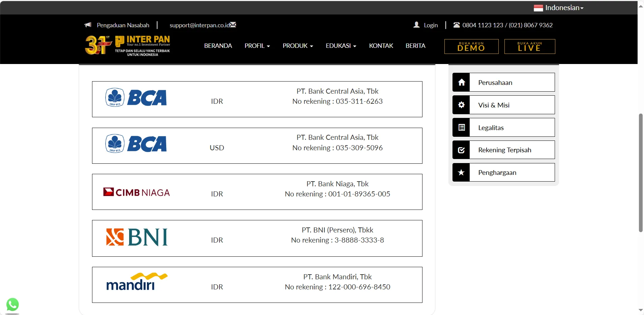Click IDR label in the Mandiri row
The width and height of the screenshot is (644, 315).
coord(217,287)
